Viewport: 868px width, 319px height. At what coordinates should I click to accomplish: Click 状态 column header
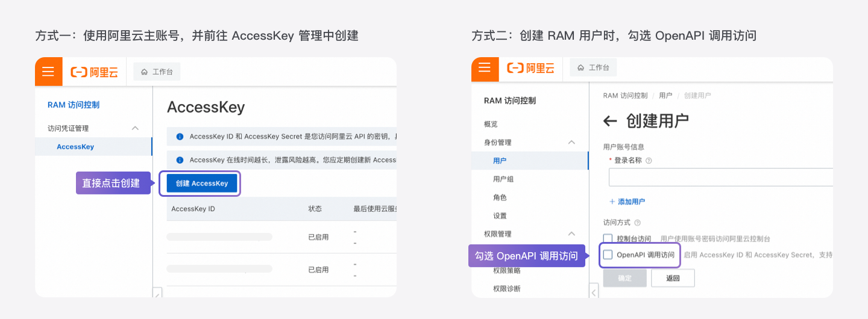click(315, 209)
